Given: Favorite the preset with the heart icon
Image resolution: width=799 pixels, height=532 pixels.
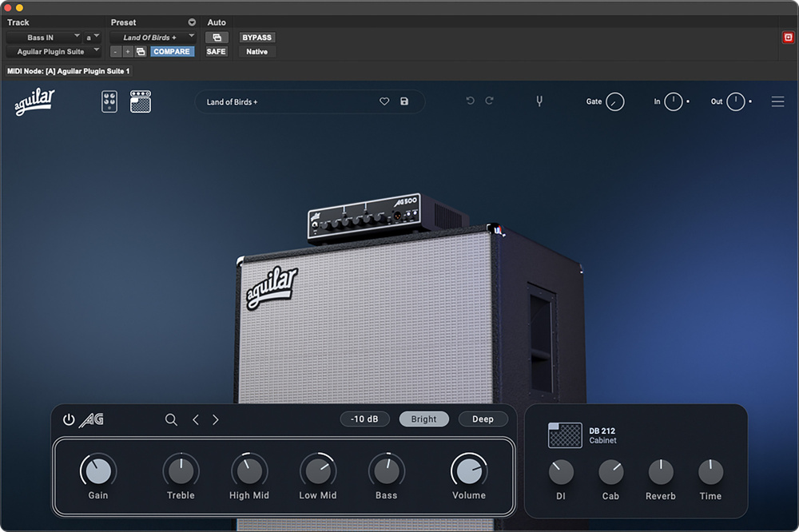Looking at the screenshot, I should point(384,101).
